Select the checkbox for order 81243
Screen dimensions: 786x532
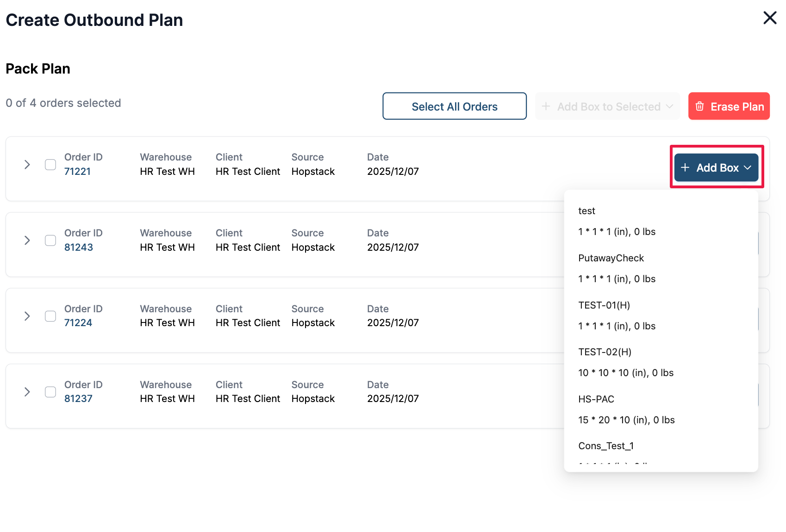point(50,241)
